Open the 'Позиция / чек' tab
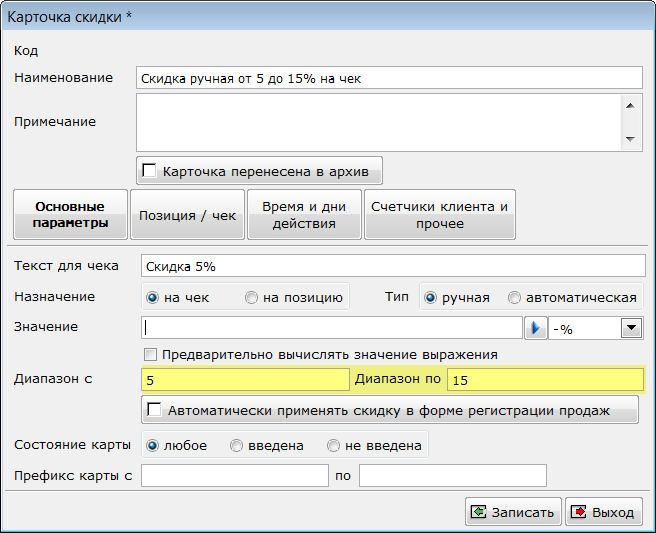Viewport: 656px width, 533px height. pyautogui.click(x=187, y=215)
